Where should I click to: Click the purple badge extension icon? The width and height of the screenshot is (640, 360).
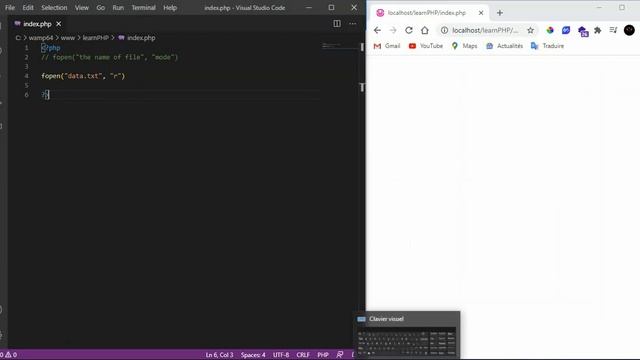tap(583, 31)
